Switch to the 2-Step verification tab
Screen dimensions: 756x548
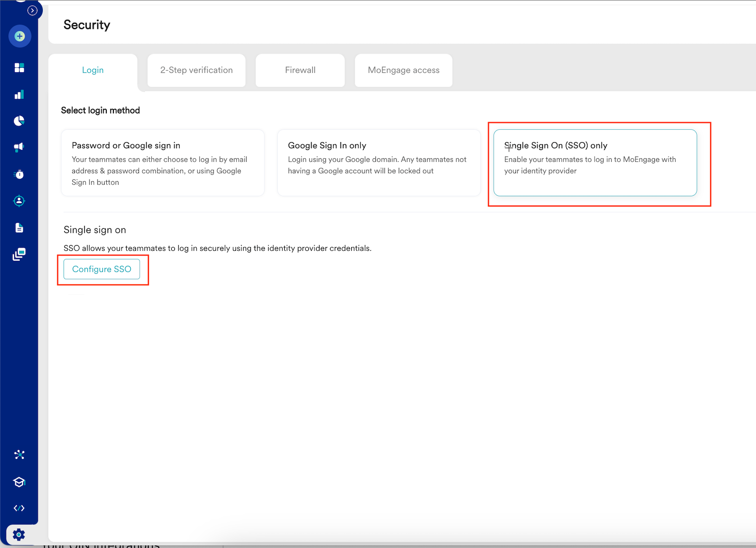point(196,70)
